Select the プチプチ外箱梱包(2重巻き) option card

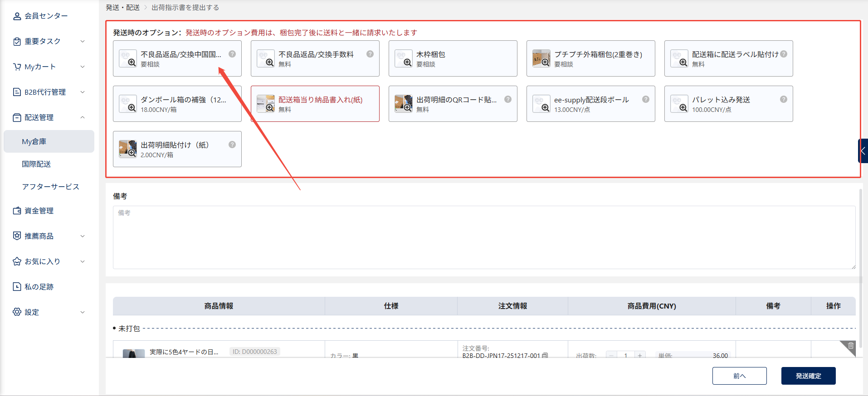click(x=591, y=58)
